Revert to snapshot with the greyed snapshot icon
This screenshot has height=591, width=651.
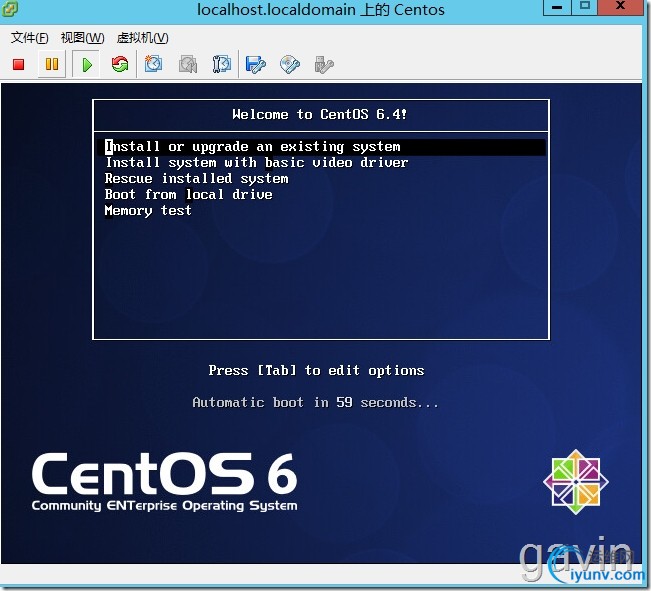coord(188,64)
